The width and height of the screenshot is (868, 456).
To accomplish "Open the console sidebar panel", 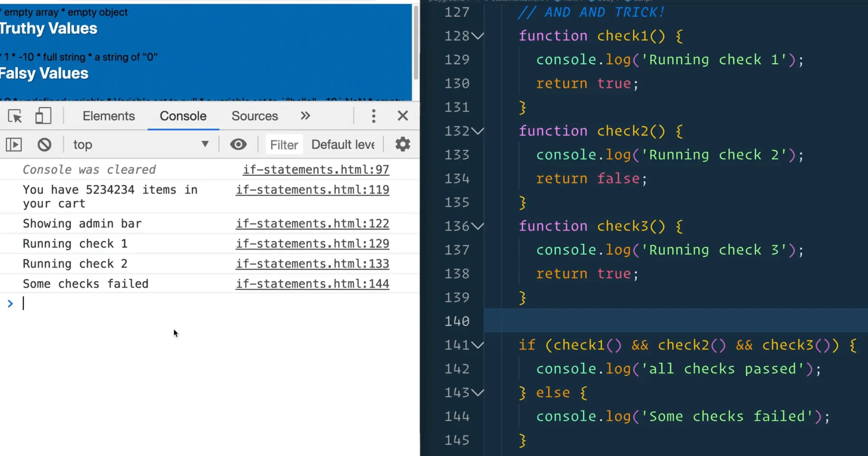I will (14, 144).
